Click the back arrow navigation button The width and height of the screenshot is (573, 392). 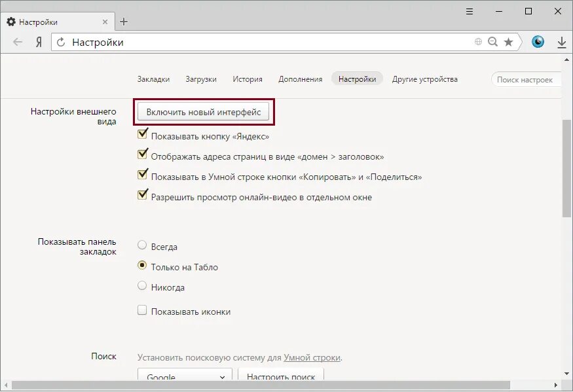[x=18, y=43]
